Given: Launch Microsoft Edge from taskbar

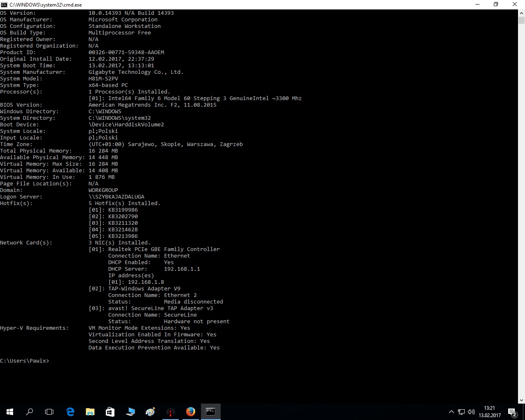Looking at the screenshot, I should [x=70, y=412].
